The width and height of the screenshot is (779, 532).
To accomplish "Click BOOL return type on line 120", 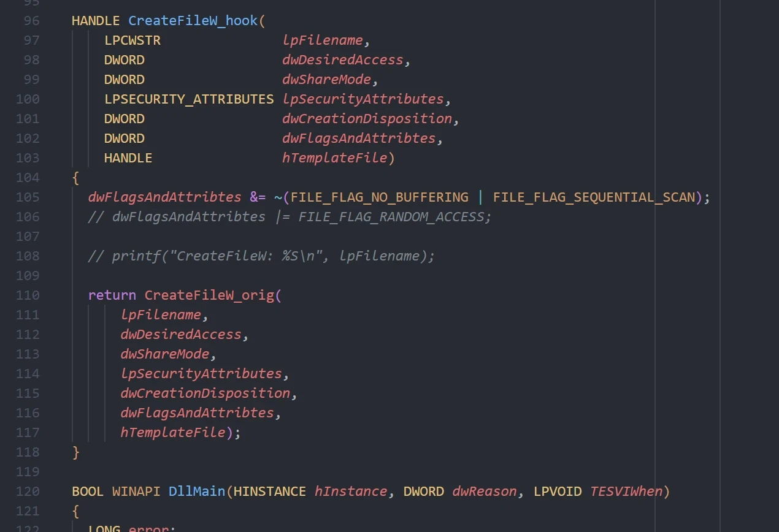I will [88, 492].
